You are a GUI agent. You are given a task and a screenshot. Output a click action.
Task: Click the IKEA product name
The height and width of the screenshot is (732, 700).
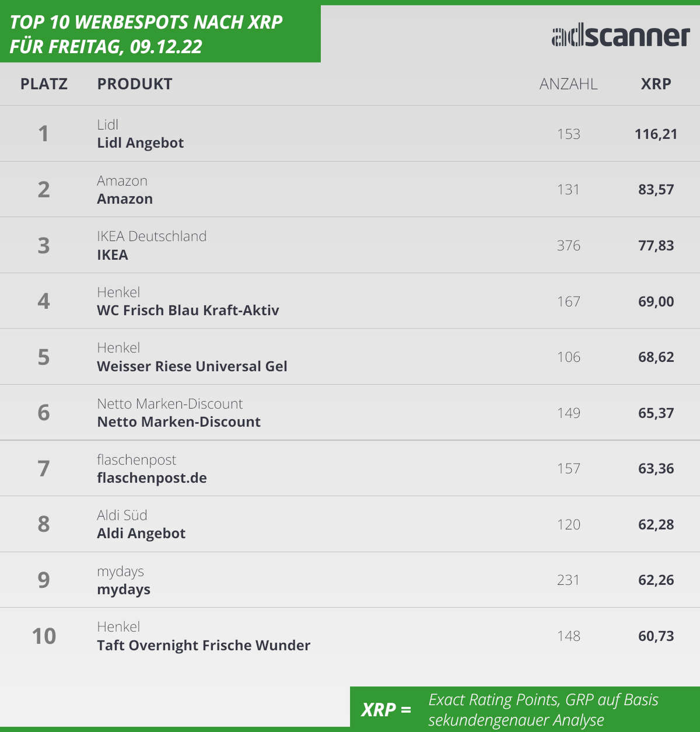[113, 255]
